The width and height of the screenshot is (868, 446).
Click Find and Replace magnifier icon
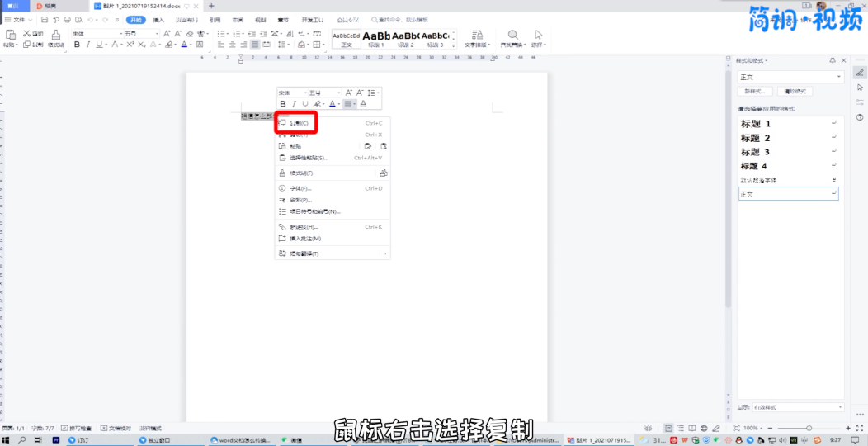pos(512,35)
